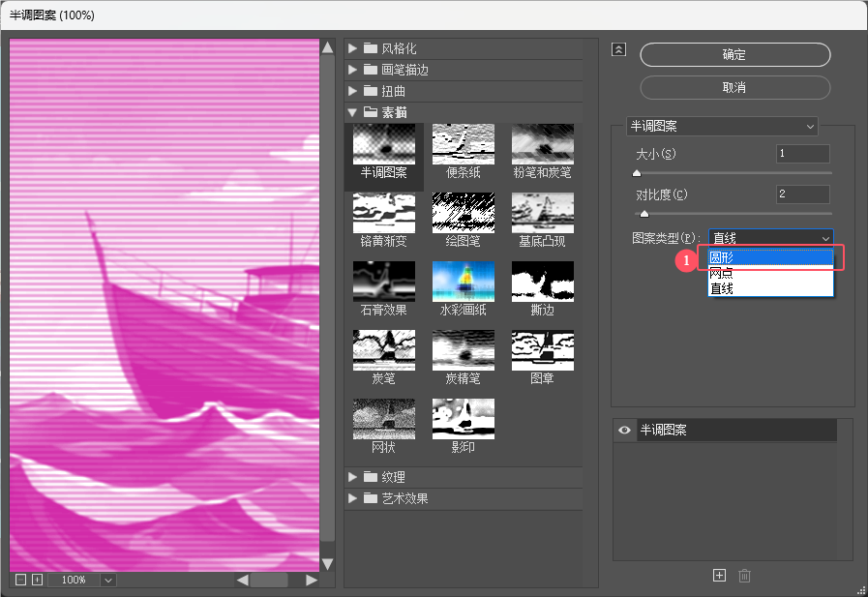Click the 大小 value input field

click(802, 153)
